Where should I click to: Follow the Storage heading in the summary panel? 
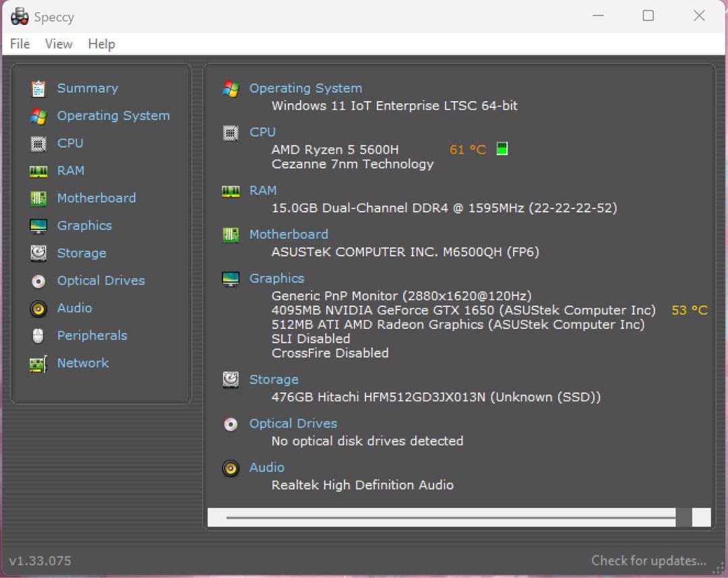coord(274,380)
